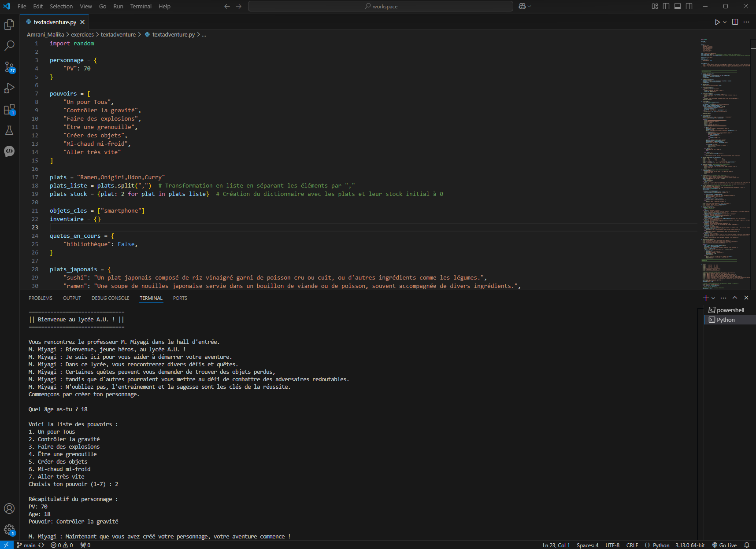Screen dimensions: 756x549
Task: Click the VS Code logo icon
Action: point(7,6)
